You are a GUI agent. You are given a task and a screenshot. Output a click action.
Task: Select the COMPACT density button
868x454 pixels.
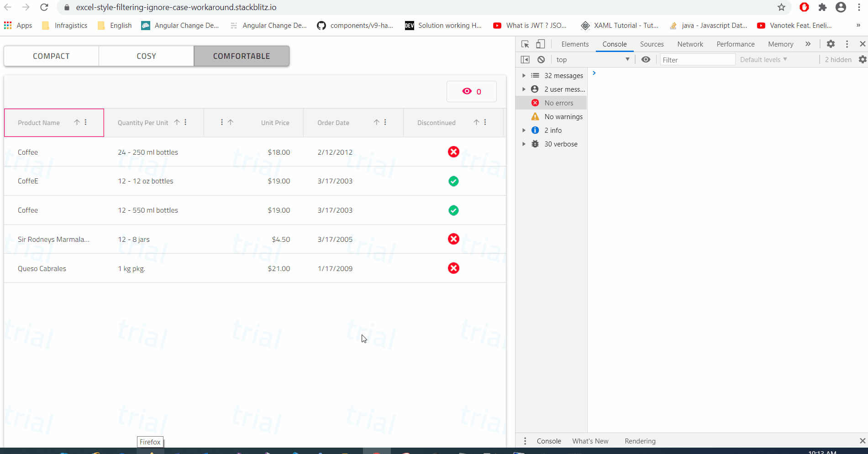click(x=51, y=56)
